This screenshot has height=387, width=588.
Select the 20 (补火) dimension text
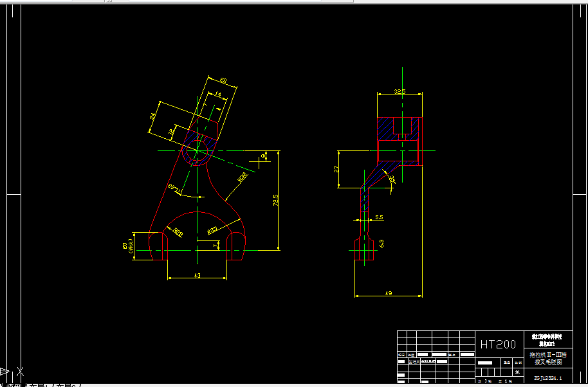127,246
